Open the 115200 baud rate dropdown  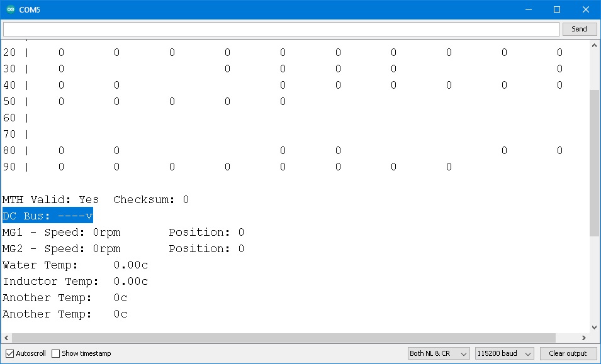tap(505, 353)
